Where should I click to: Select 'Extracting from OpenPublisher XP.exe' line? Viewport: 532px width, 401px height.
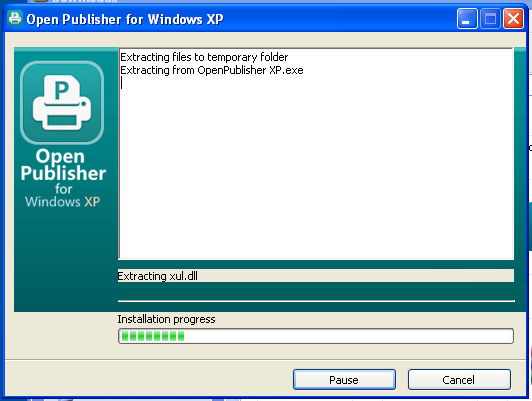point(212,70)
